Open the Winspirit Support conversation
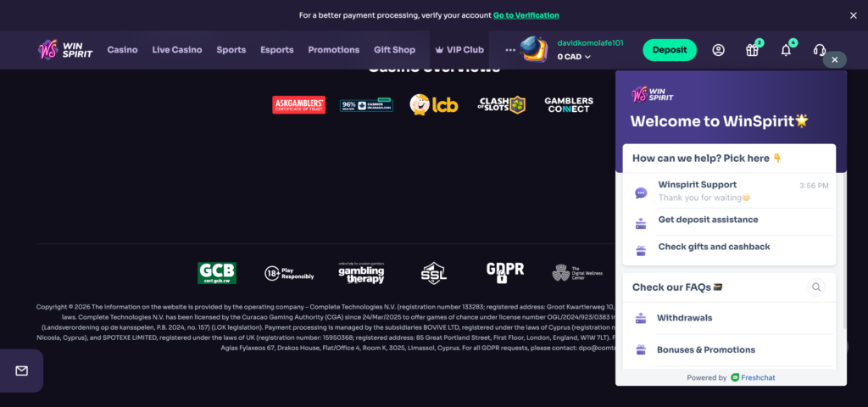The height and width of the screenshot is (407, 868). coord(729,191)
